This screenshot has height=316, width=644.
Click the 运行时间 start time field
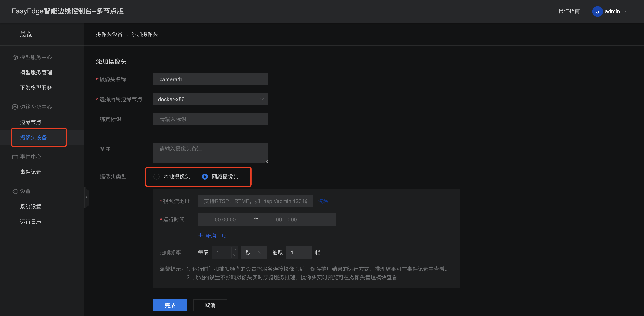click(225, 220)
